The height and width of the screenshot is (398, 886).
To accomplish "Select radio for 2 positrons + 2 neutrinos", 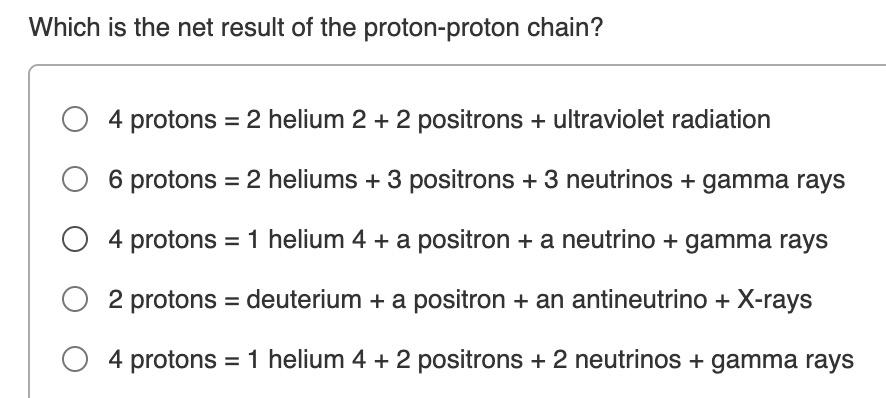I will [x=75, y=359].
